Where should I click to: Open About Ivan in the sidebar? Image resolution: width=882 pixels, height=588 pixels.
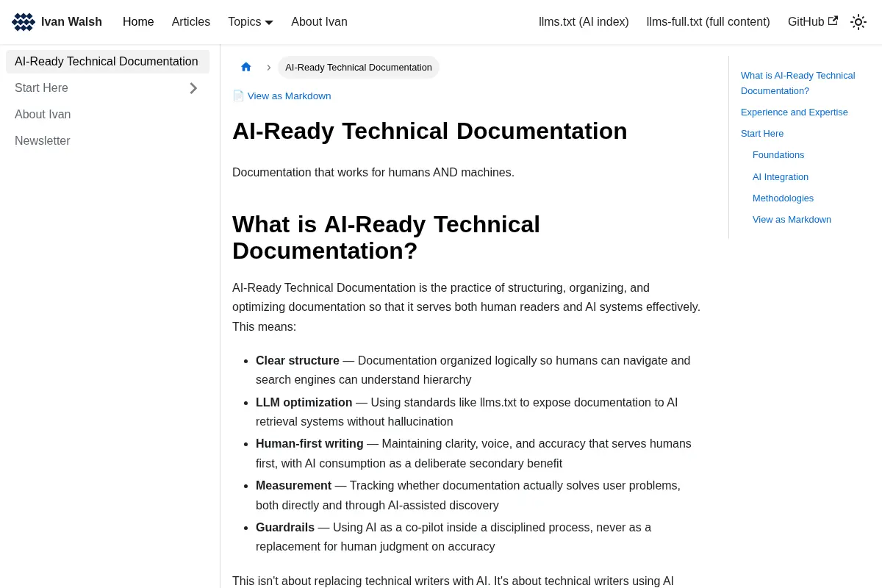(x=43, y=115)
